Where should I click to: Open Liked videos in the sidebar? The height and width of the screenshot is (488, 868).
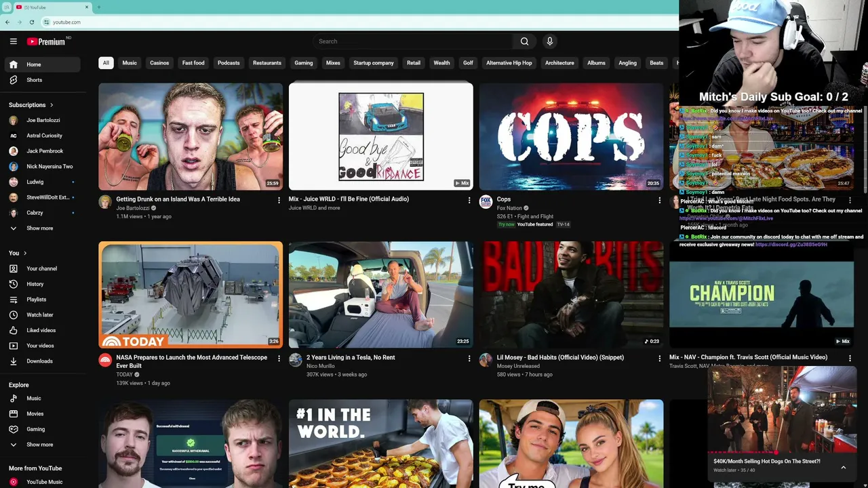pos(43,330)
